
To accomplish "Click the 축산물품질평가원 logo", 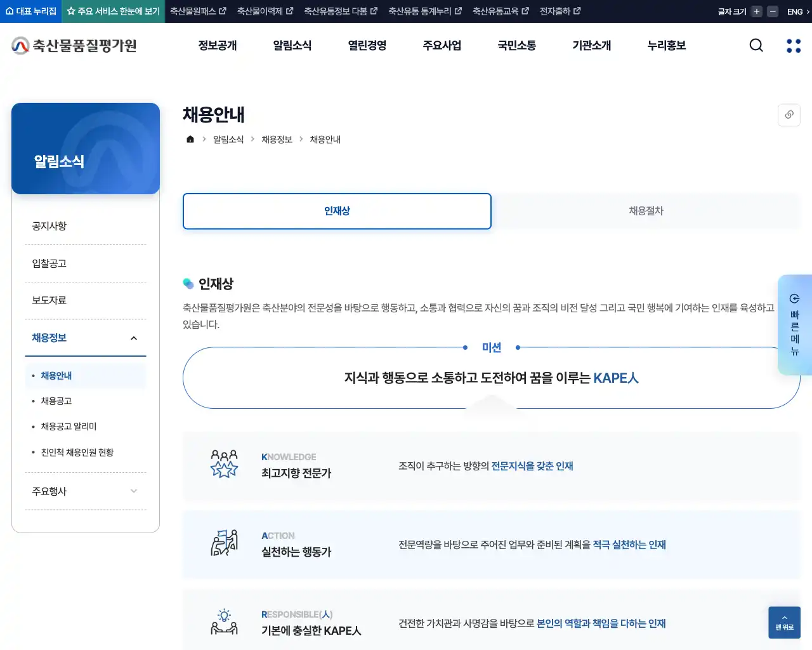I will (73, 45).
